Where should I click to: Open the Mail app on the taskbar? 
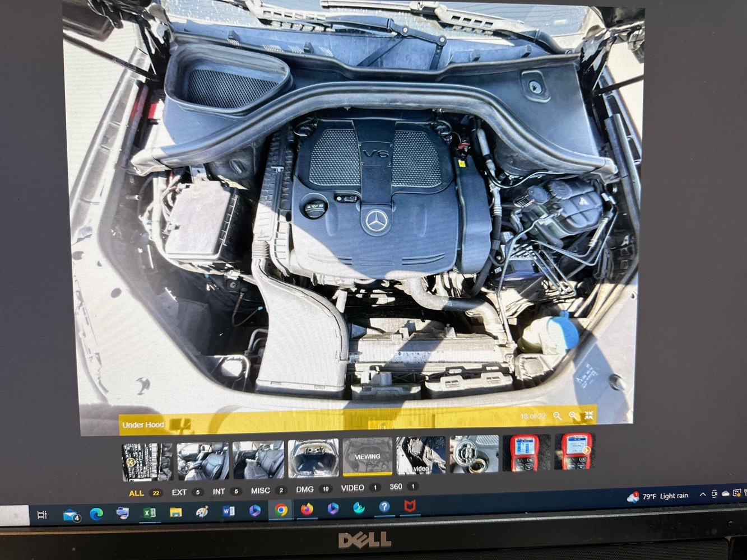(71, 515)
